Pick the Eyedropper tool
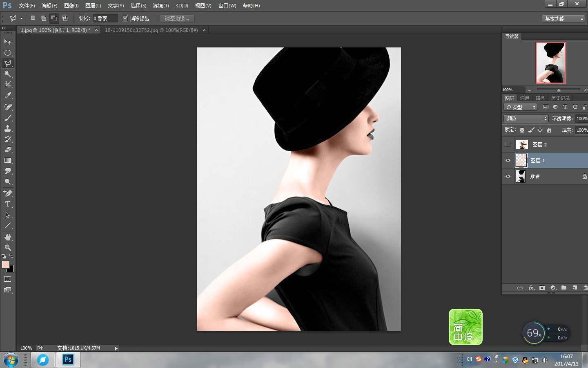This screenshot has height=368, width=588. pos(8,95)
